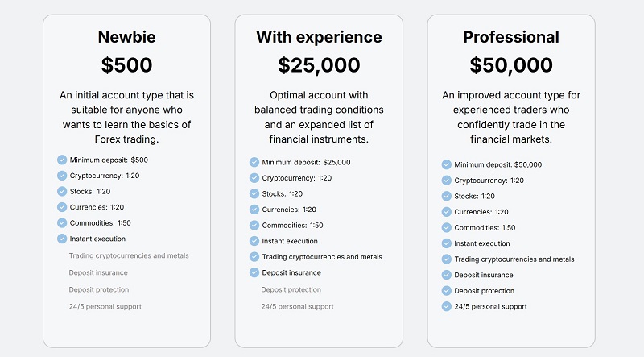Click checkmark beside With experience Trading cryptocurrencies and metals
Image resolution: width=644 pixels, height=357 pixels.
click(254, 256)
